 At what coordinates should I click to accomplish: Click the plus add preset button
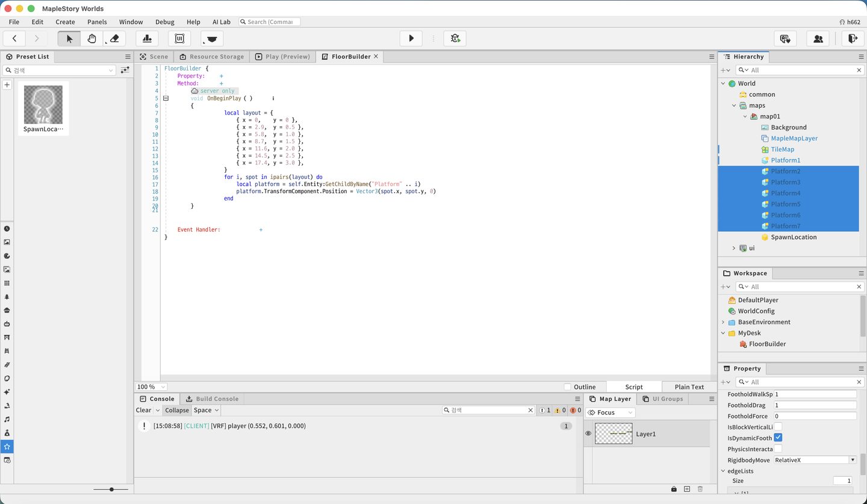point(7,85)
